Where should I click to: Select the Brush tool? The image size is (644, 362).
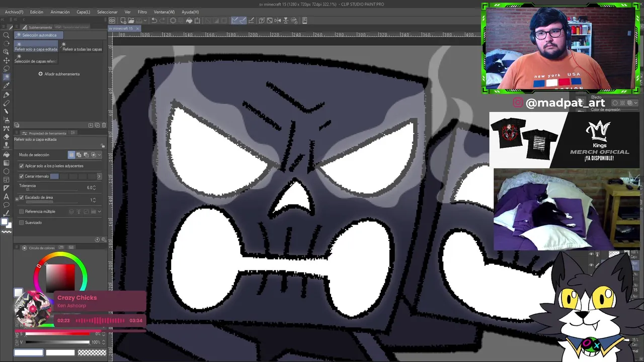7,112
